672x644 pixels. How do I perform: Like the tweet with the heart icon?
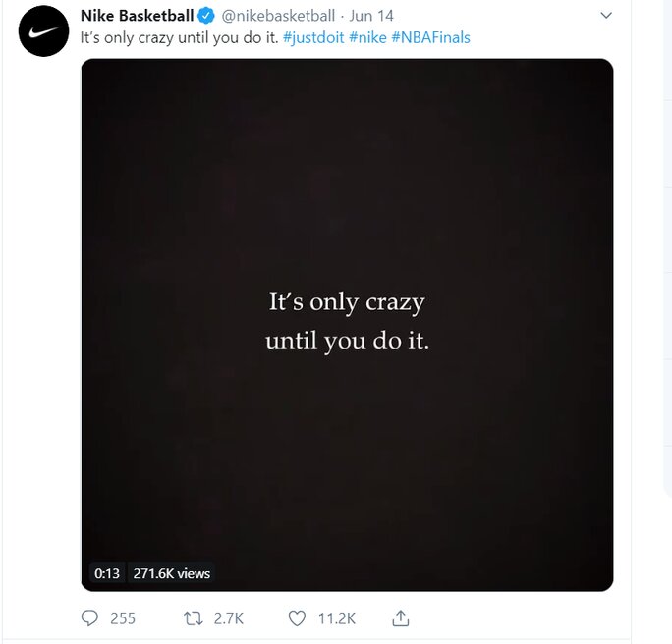[x=297, y=618]
